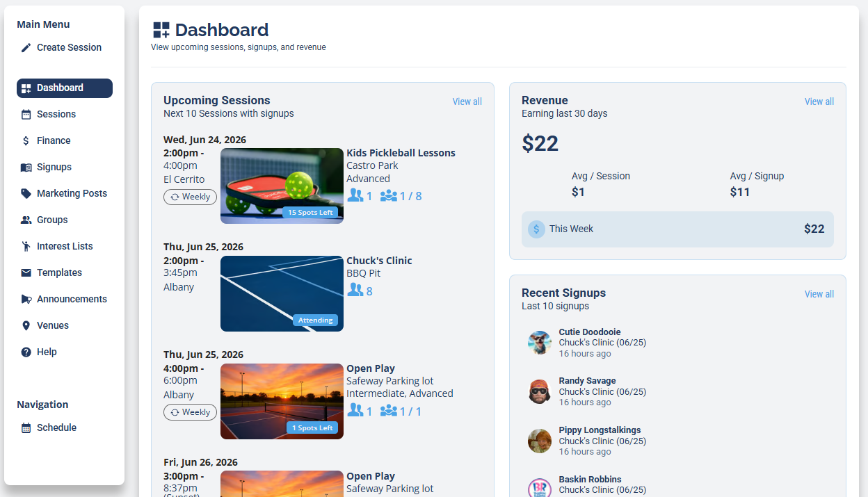The height and width of the screenshot is (497, 868).
Task: Click the sunset Open Play thumbnail on Jun 25
Action: pyautogui.click(x=282, y=401)
